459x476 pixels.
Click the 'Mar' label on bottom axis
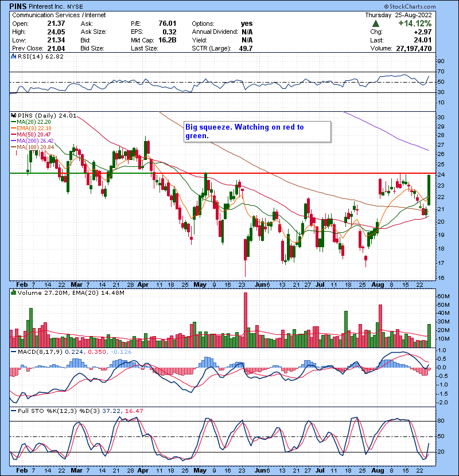pos(76,470)
